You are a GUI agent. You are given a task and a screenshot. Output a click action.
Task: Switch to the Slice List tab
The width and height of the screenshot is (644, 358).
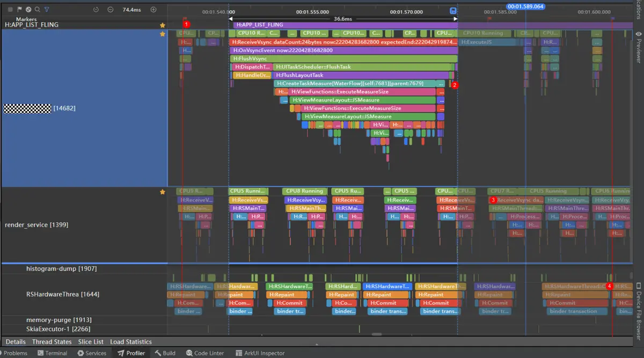click(91, 342)
